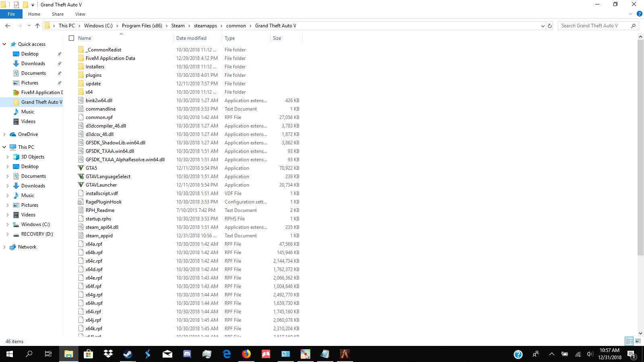This screenshot has height=362, width=644.
Task: Open the recent locations dropdown arrow
Action: [x=29, y=26]
